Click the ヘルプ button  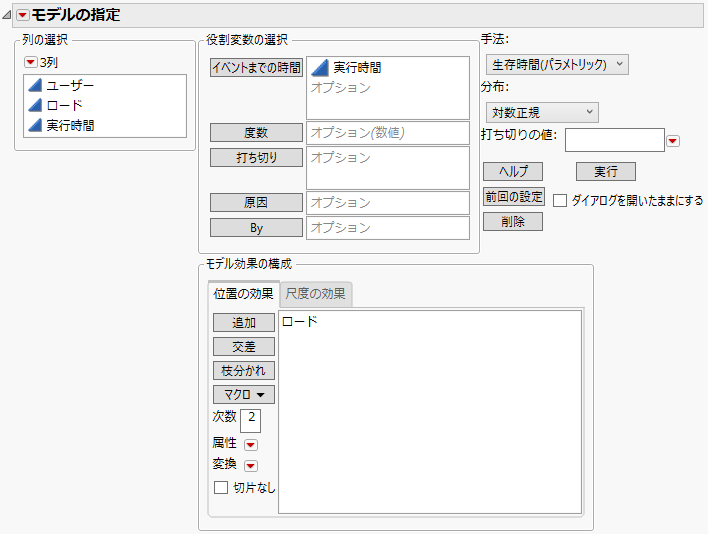pos(513,172)
